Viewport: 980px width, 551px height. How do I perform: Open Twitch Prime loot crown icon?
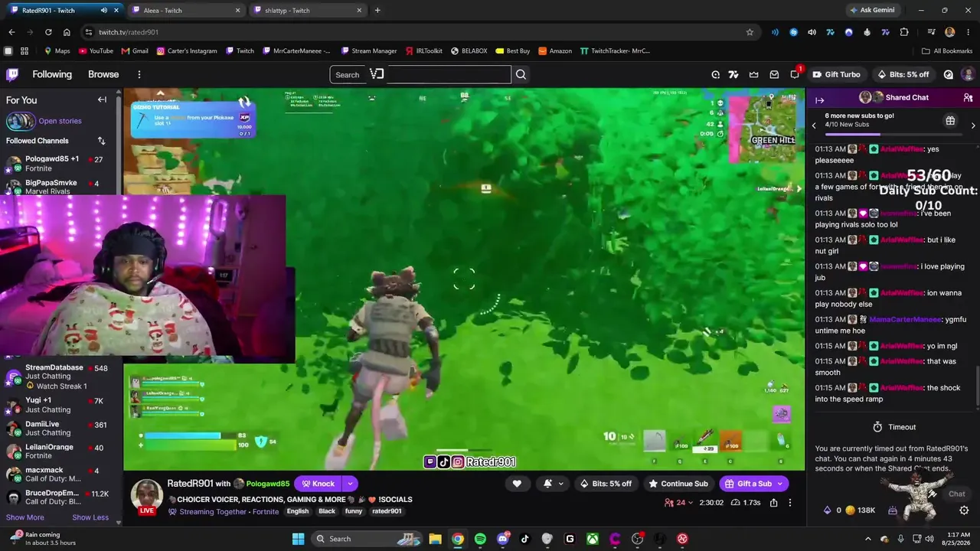pyautogui.click(x=753, y=74)
